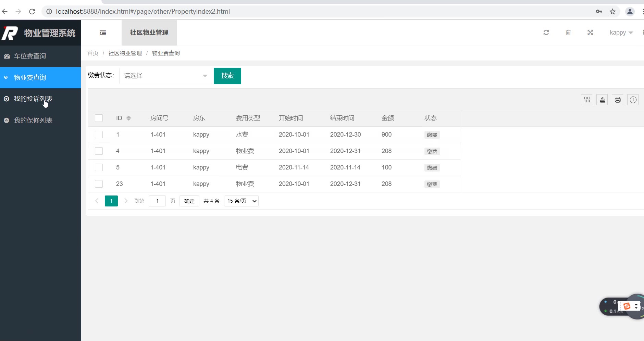The image size is (644, 341).
Task: Open the saved password key icon
Action: pyautogui.click(x=599, y=12)
